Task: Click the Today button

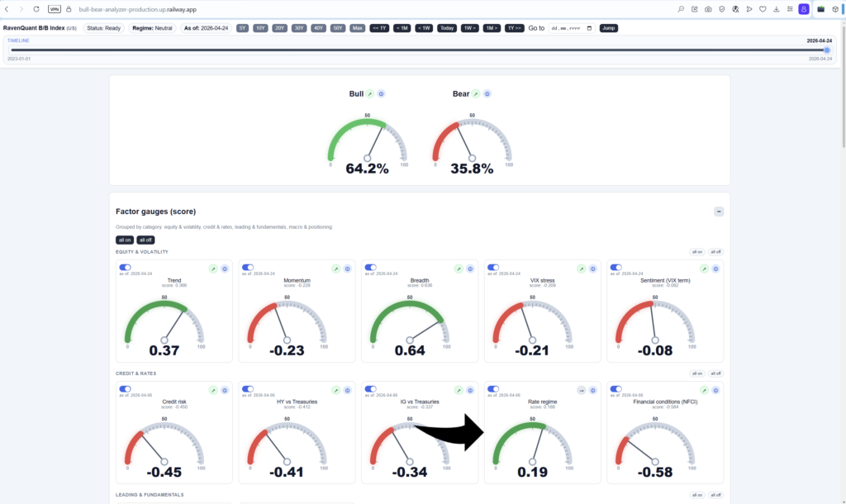Action: click(446, 28)
